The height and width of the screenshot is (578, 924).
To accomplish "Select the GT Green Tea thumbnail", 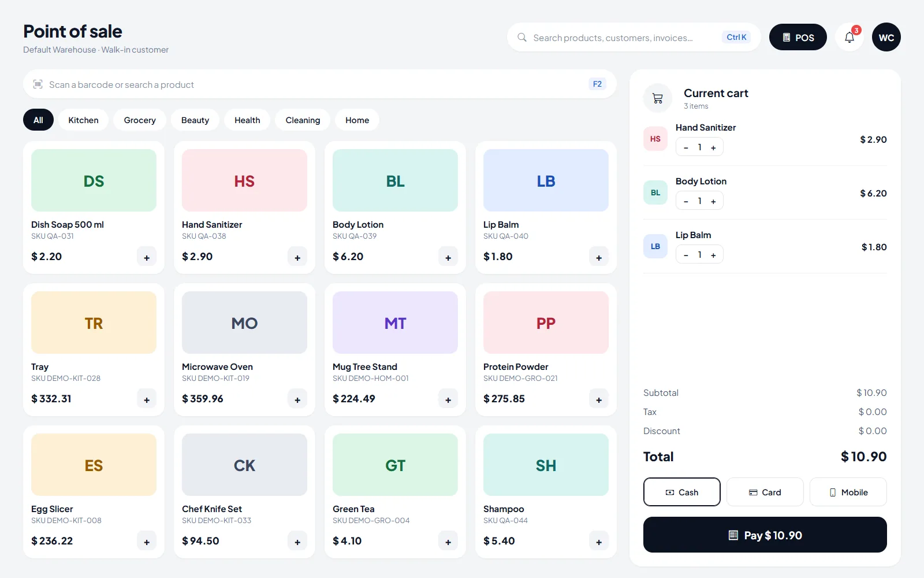I will [395, 465].
